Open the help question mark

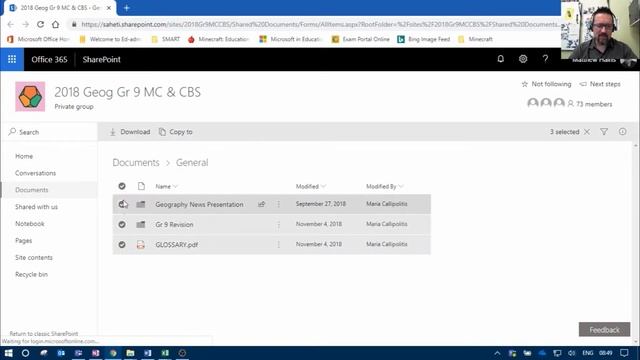pyautogui.click(x=545, y=59)
